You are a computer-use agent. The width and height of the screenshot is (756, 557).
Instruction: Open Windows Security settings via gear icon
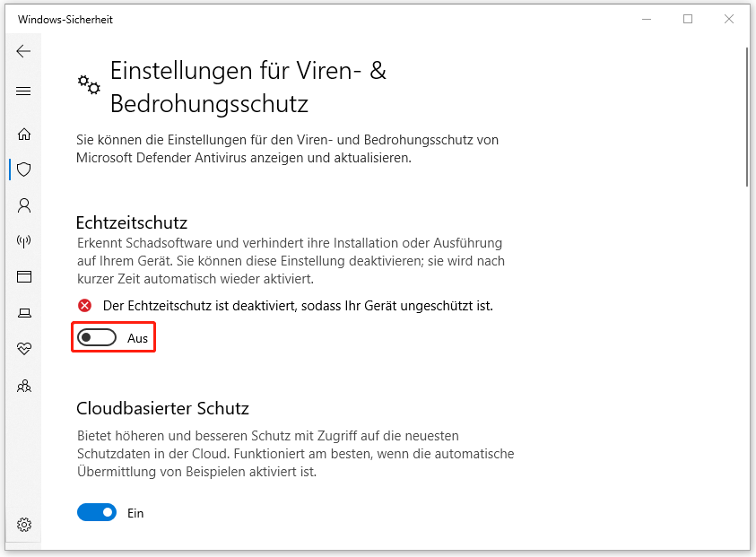(24, 525)
